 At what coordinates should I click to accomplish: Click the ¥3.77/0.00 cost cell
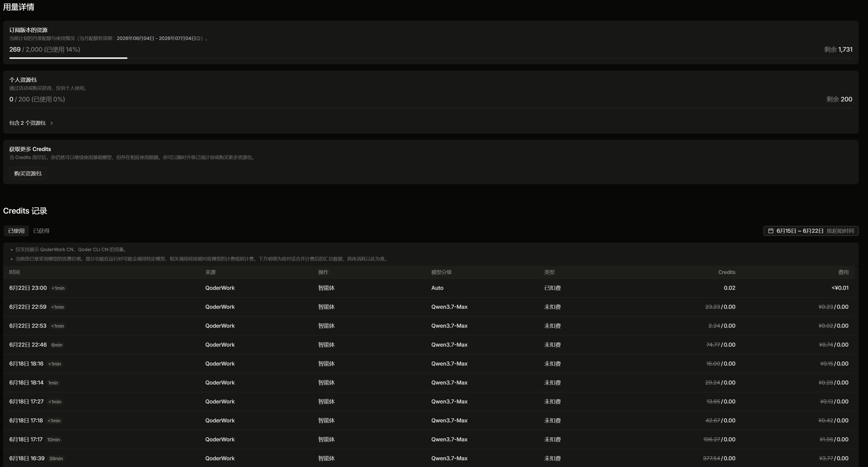coord(834,458)
